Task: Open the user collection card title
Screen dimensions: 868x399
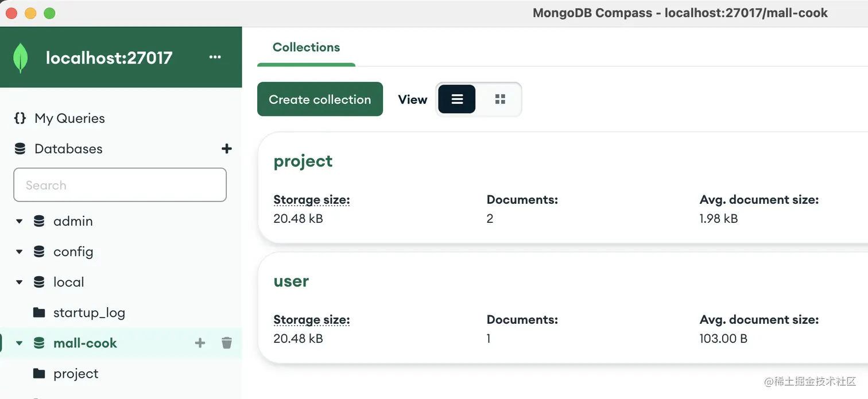Action: pos(291,281)
